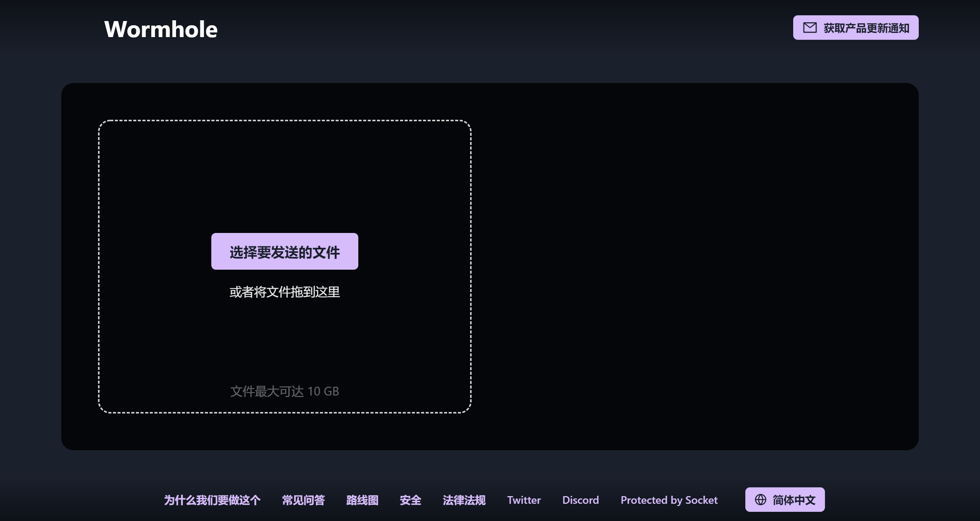The height and width of the screenshot is (521, 980).
Task: Click the empty header area between the logo and 获取产品更新通知
Action: pyautogui.click(x=498, y=29)
